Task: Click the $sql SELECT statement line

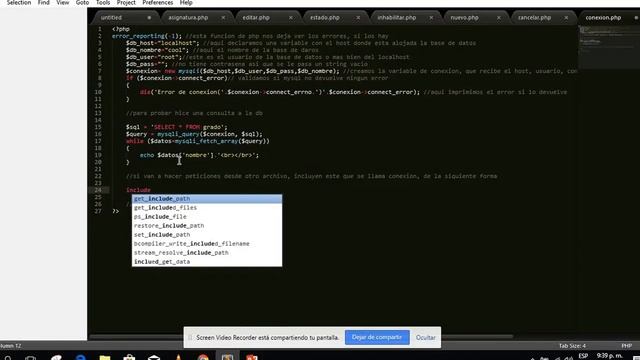Action: pyautogui.click(x=177, y=127)
